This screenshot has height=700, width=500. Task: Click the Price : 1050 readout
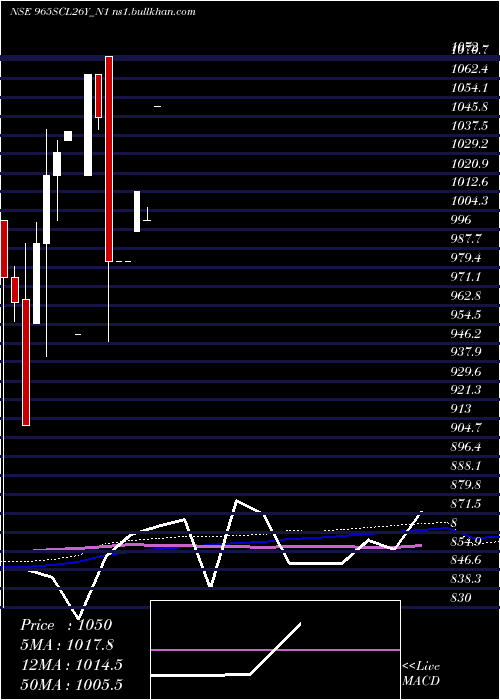[x=66, y=625]
